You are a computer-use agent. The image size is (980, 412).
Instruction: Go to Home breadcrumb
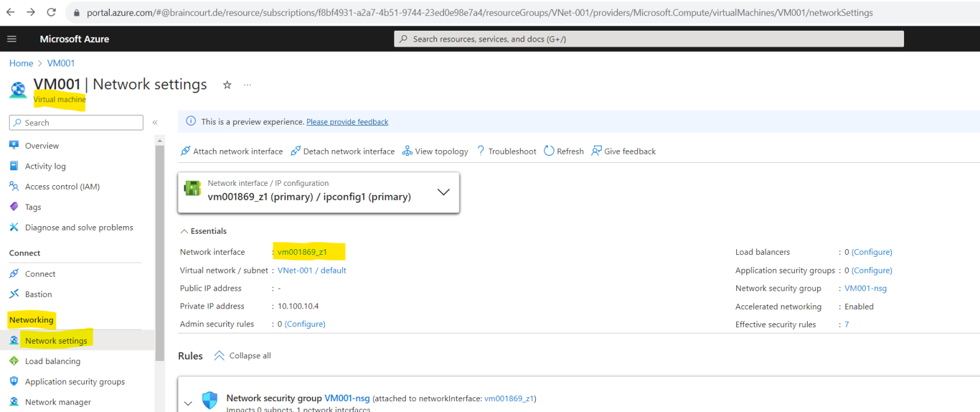pyautogui.click(x=21, y=63)
